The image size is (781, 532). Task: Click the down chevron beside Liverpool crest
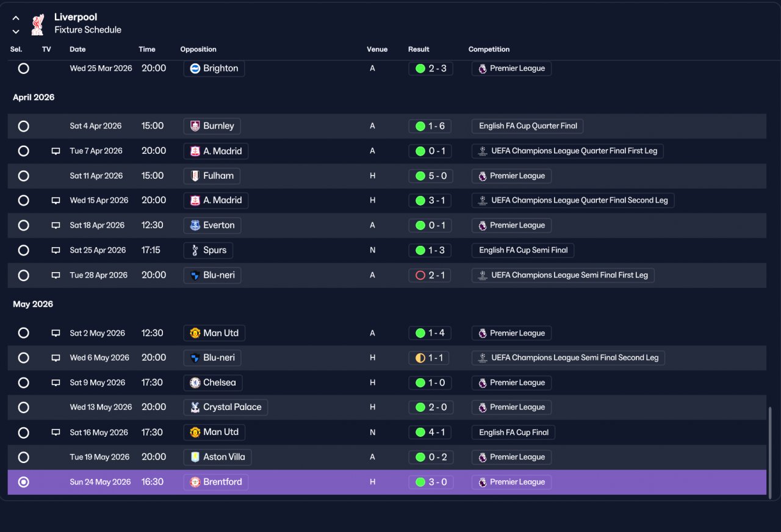pos(16,31)
